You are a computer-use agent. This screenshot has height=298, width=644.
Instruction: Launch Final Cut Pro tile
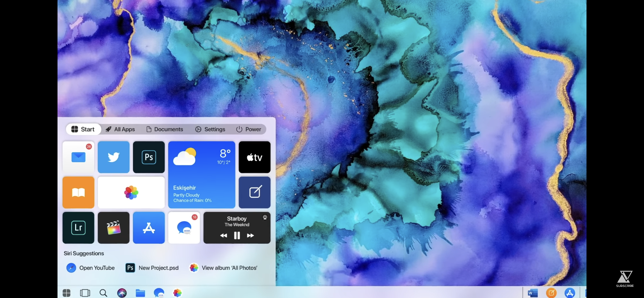(x=114, y=228)
